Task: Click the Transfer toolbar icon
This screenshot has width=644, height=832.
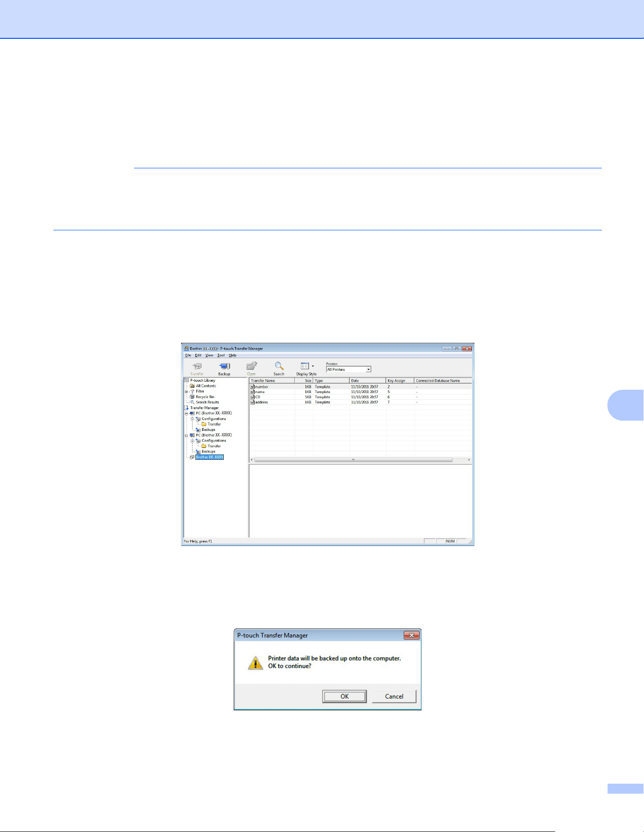Action: pyautogui.click(x=197, y=367)
